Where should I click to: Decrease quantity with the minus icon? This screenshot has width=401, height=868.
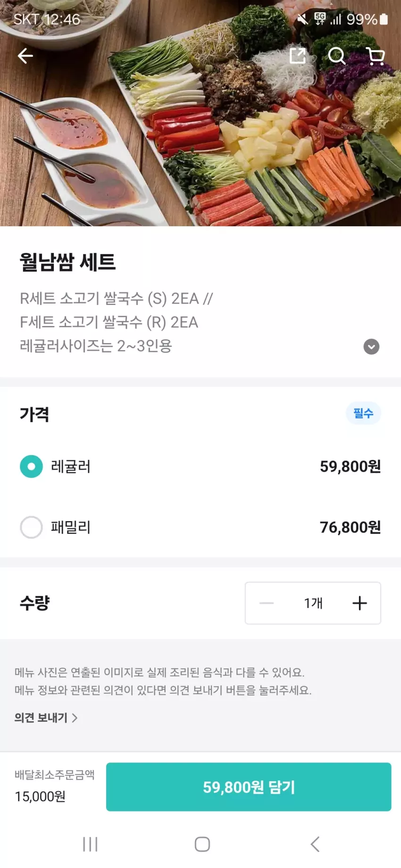click(x=267, y=603)
